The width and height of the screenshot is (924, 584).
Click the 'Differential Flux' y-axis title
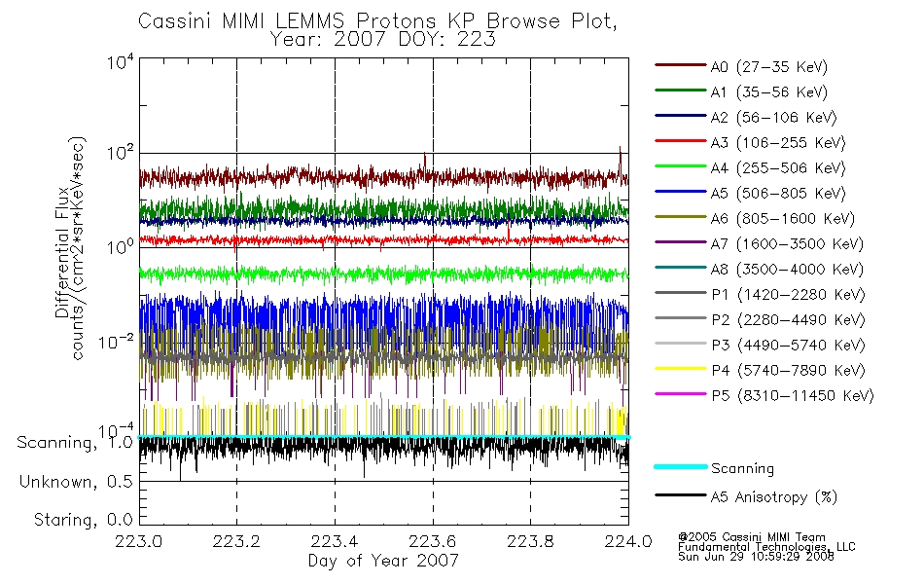pos(62,252)
